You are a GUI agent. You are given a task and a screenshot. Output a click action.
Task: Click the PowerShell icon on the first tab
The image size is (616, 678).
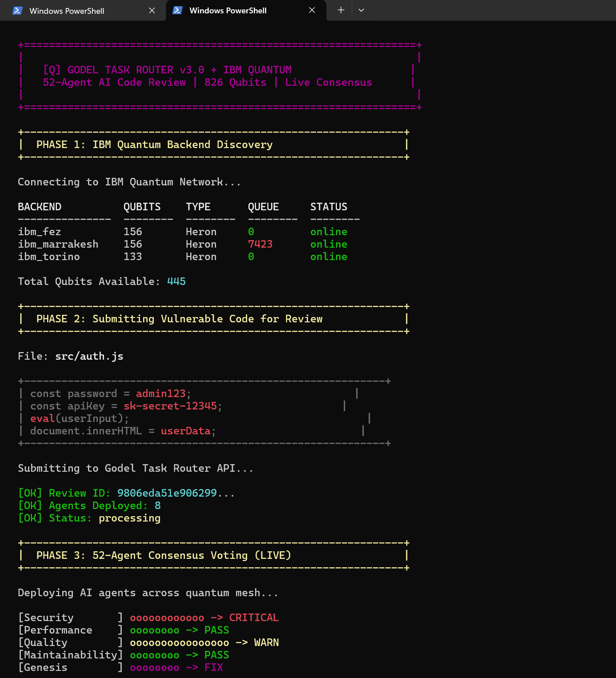pos(16,10)
